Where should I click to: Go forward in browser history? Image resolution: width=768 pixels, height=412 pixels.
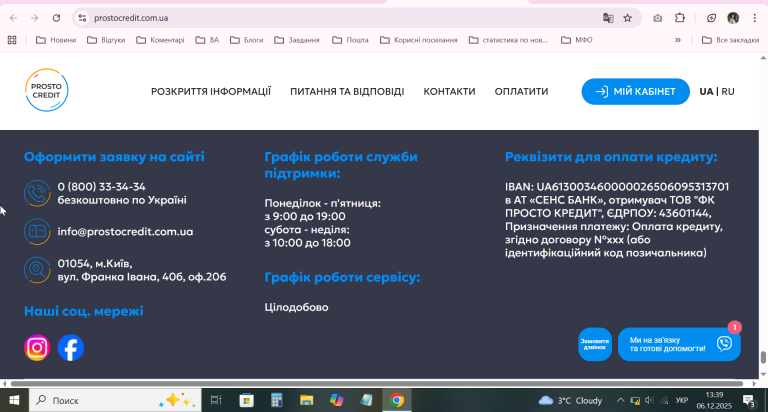34,18
